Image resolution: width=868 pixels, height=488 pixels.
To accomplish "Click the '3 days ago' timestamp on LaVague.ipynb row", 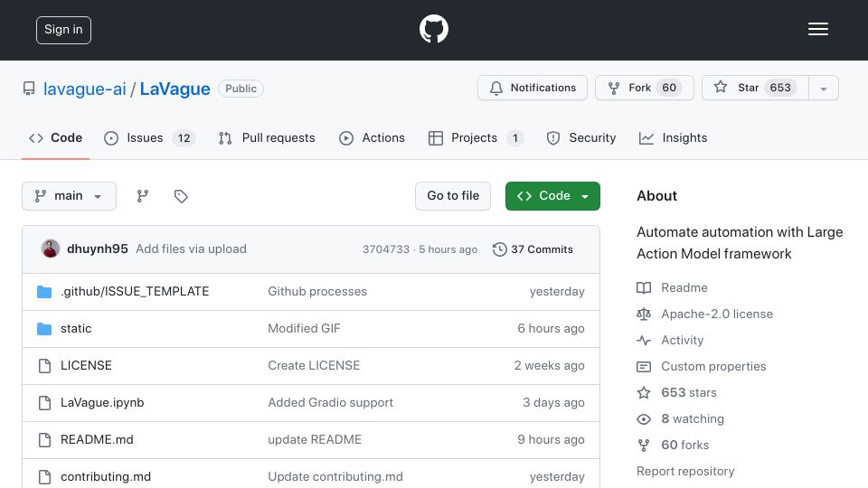I will coord(553,403).
